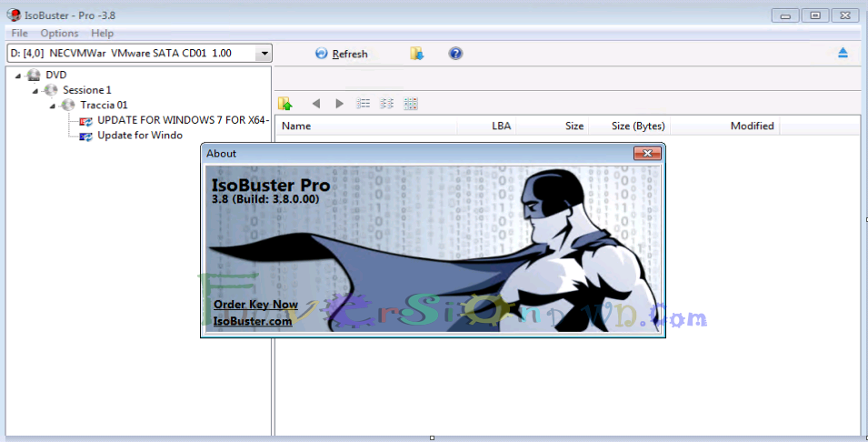Open the Help menu
Screen dimensions: 868x442
click(x=103, y=34)
